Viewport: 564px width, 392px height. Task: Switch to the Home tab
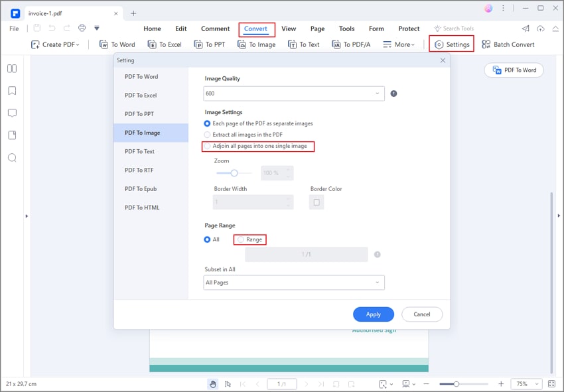[x=152, y=29]
